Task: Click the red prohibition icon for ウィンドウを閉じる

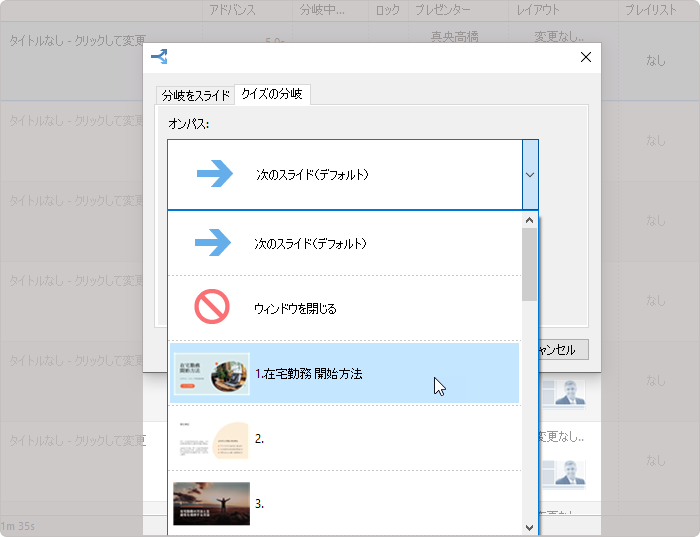Action: pos(212,308)
